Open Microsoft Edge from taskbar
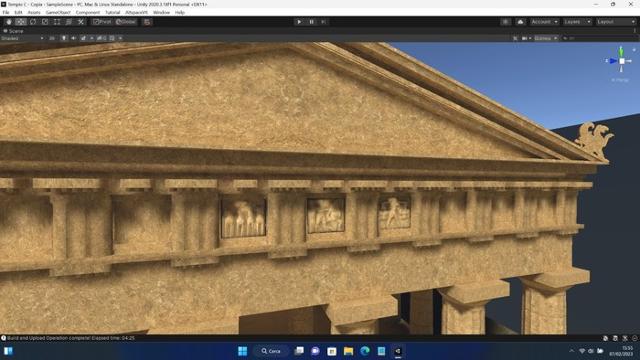This screenshot has width=640, height=360. (365, 351)
